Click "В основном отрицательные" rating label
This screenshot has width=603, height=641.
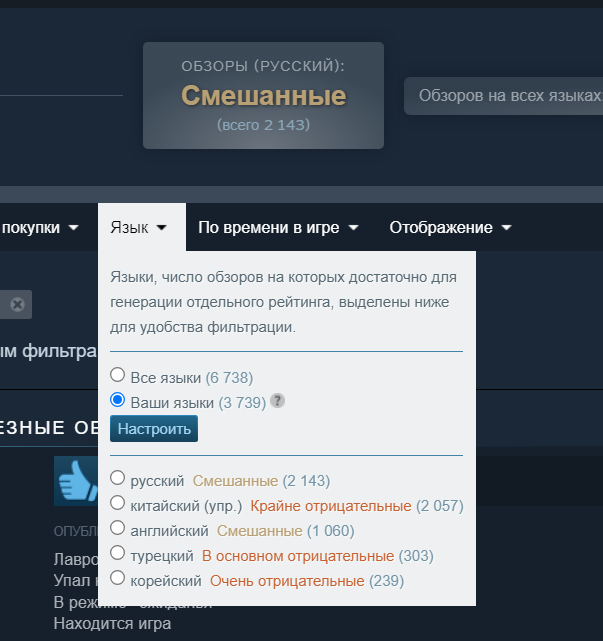(298, 556)
